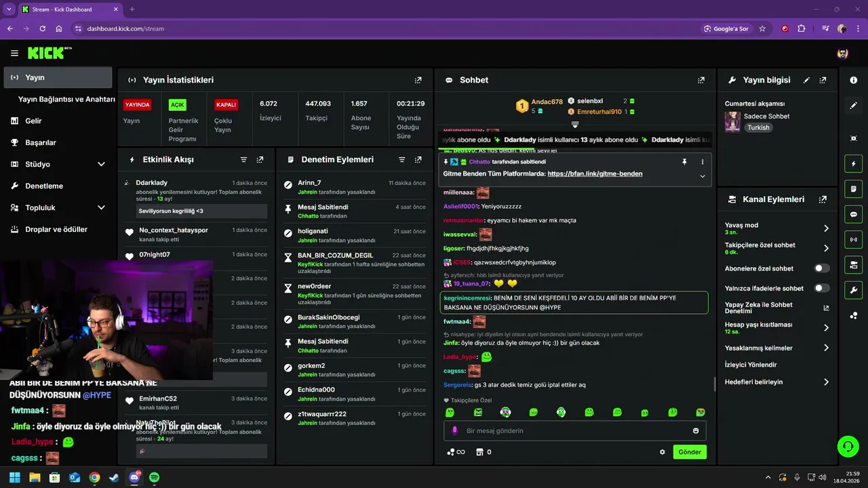Open Yapay Zeka ile Sohbet Denetimi

tap(776, 308)
